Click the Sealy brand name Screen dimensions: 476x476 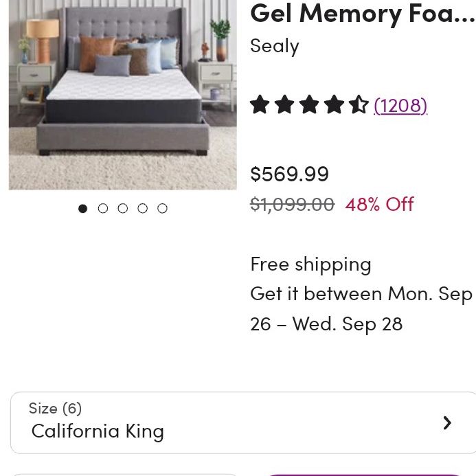275,47
